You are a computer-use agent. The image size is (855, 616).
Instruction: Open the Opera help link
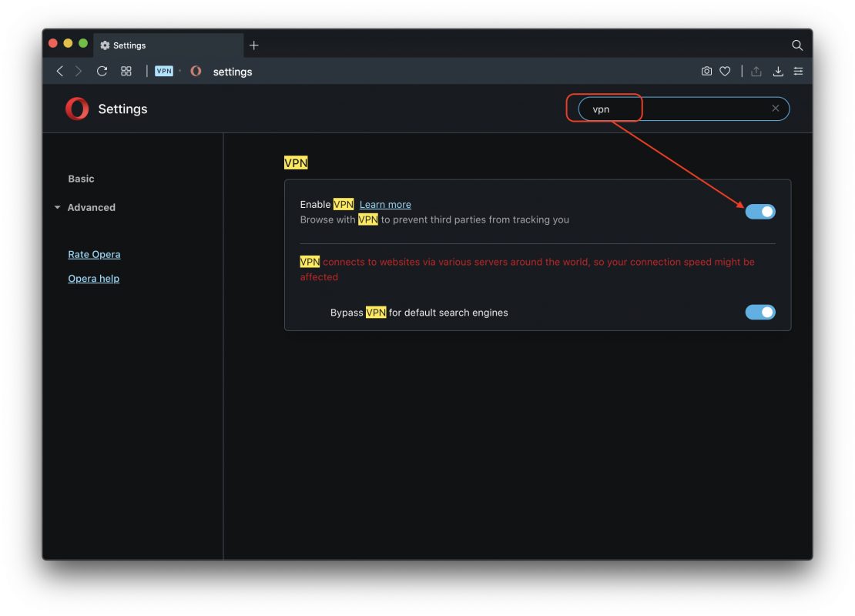pyautogui.click(x=94, y=279)
